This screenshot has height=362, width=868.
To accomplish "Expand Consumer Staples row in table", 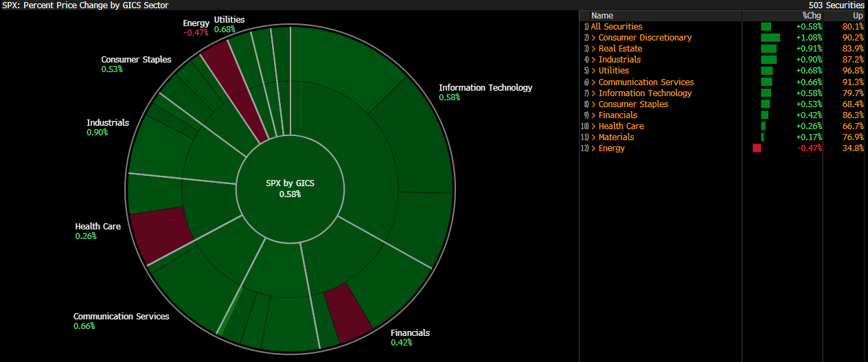I will point(595,104).
